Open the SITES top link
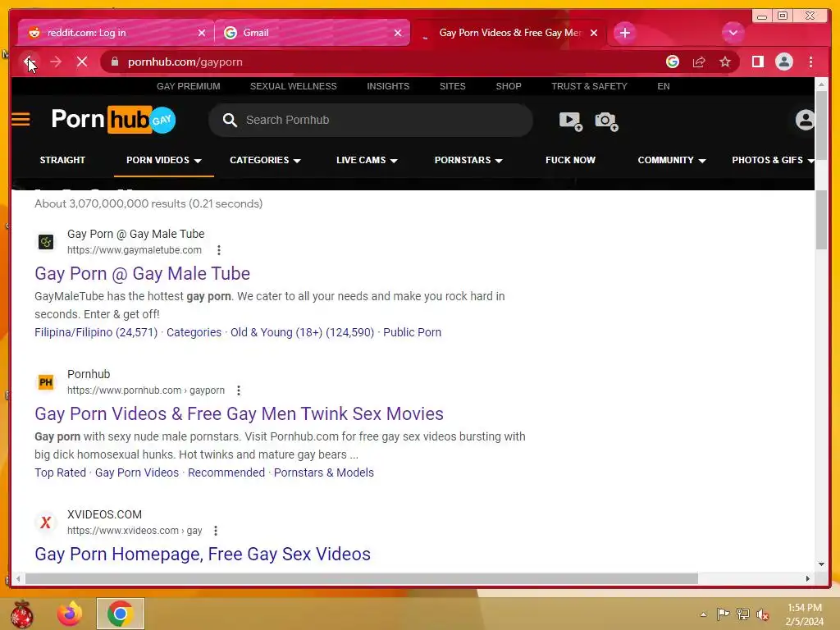 tap(453, 86)
